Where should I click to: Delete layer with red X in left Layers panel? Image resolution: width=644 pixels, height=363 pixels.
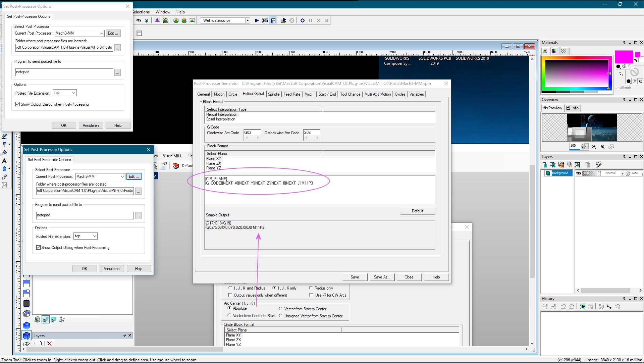[50, 343]
